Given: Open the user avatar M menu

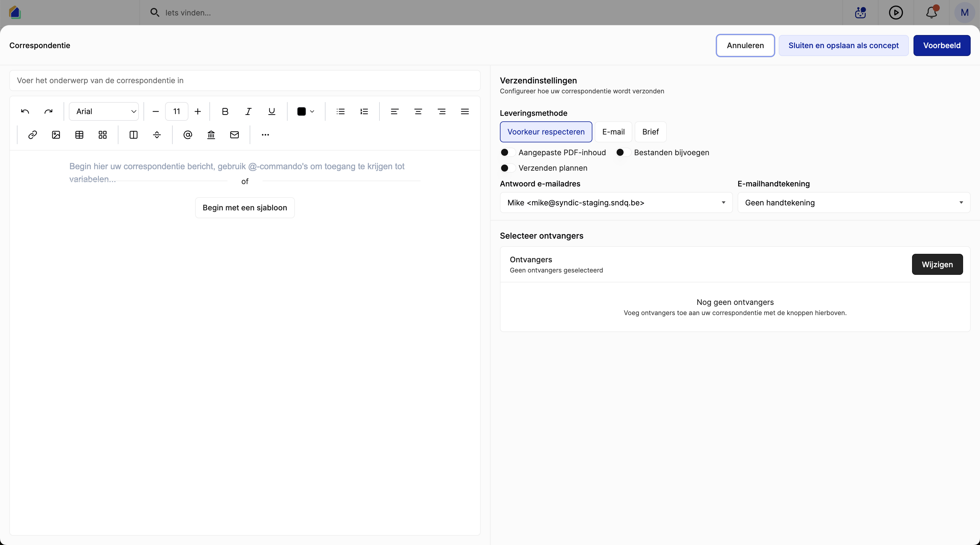Looking at the screenshot, I should 965,13.
